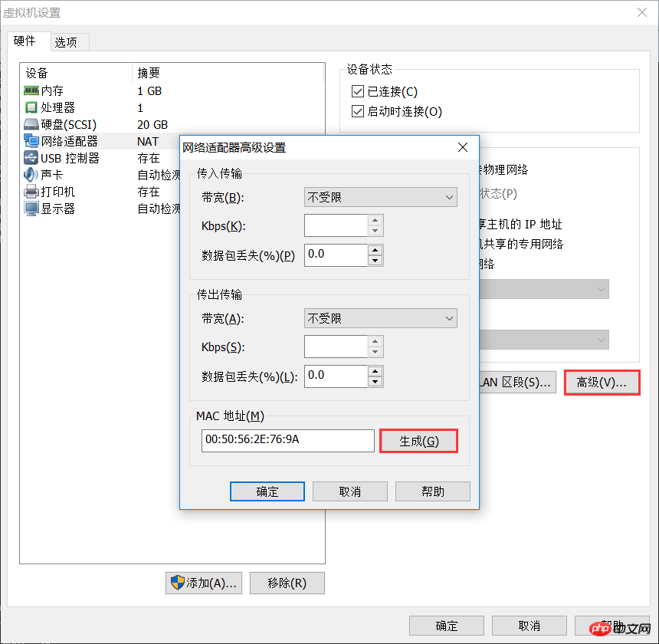Click the incoming Kbps(K) up stepper arrow

[x=375, y=220]
